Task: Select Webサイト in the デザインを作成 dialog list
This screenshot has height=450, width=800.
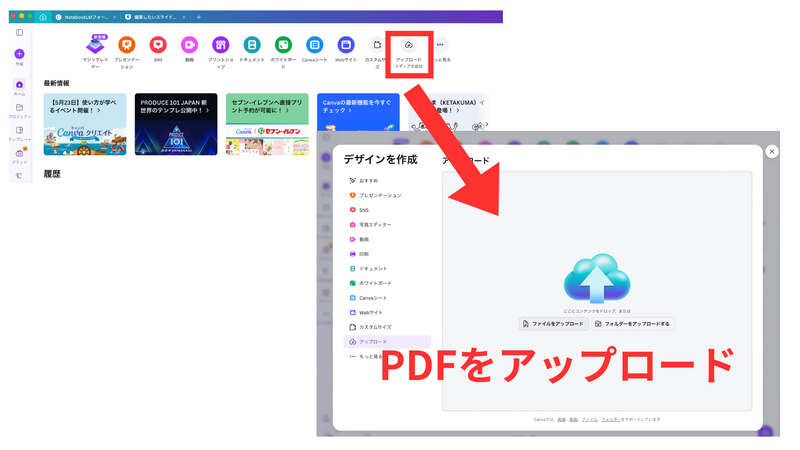Action: pyautogui.click(x=387, y=313)
